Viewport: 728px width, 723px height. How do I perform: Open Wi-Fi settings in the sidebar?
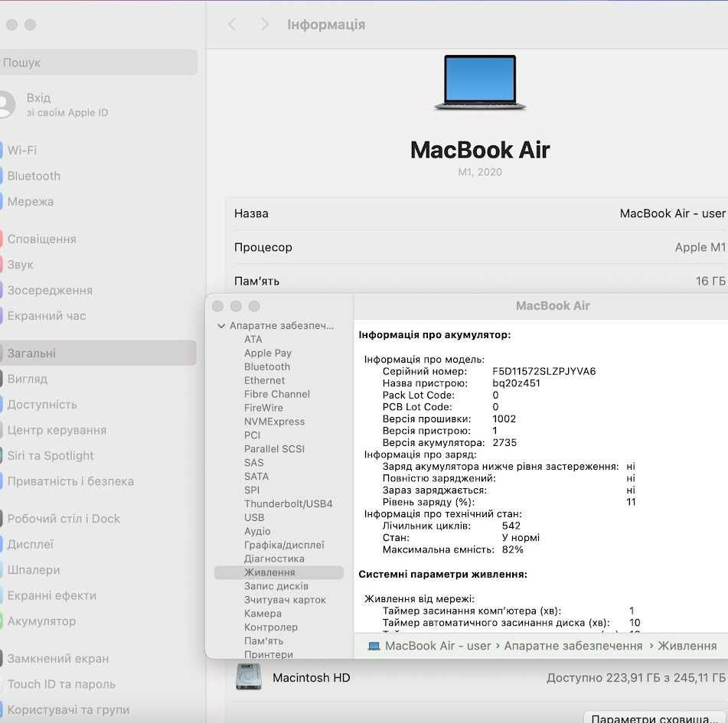[22, 151]
